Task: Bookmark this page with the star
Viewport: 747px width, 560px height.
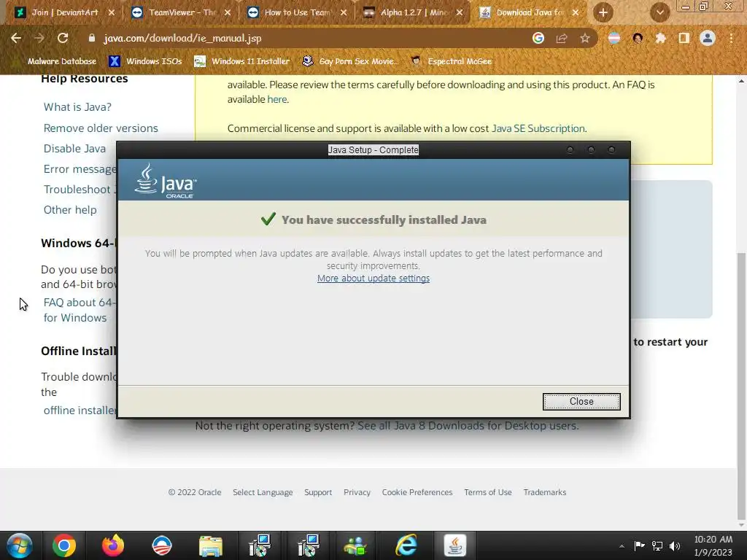Action: pos(585,38)
